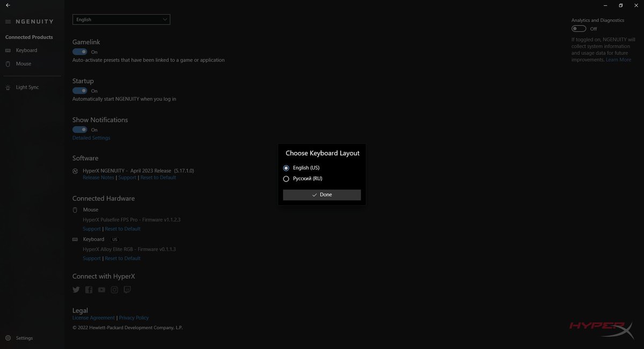Open HyperX Twitch icon
Screen dimensions: 644x349
click(127, 290)
